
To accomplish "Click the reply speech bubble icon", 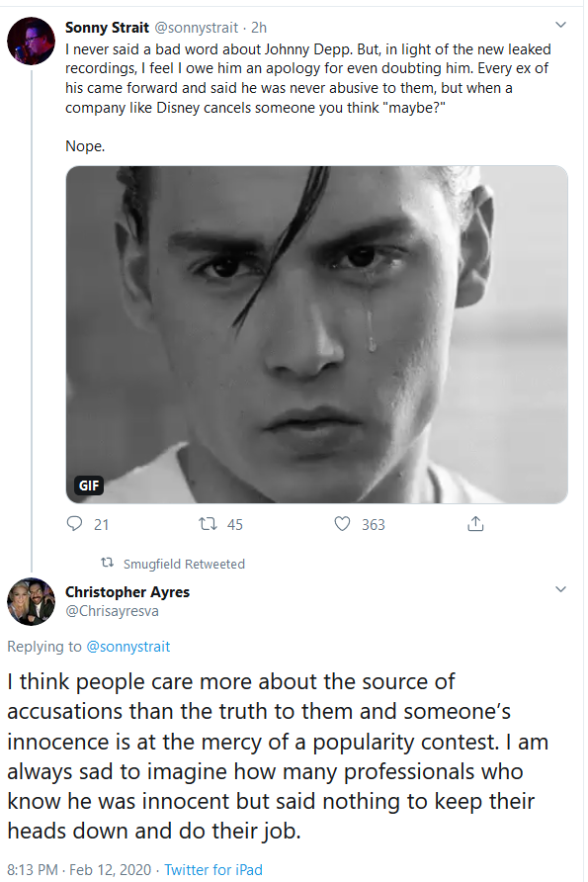I will click(x=74, y=524).
